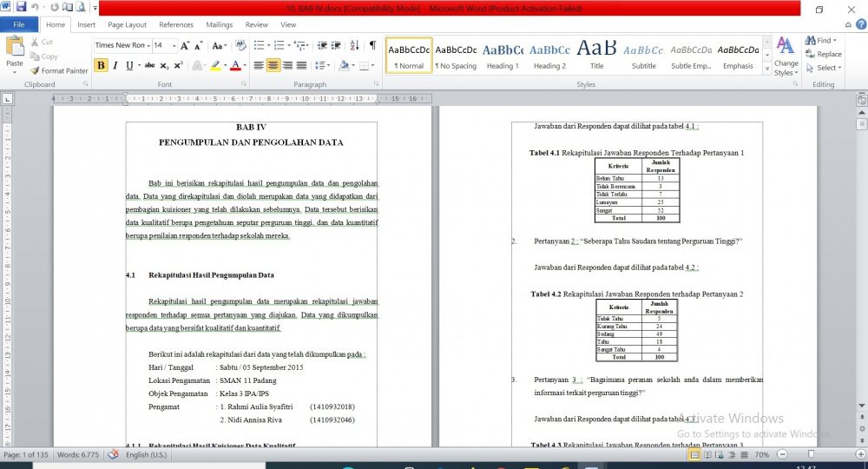Apply superscript formatting

178,65
